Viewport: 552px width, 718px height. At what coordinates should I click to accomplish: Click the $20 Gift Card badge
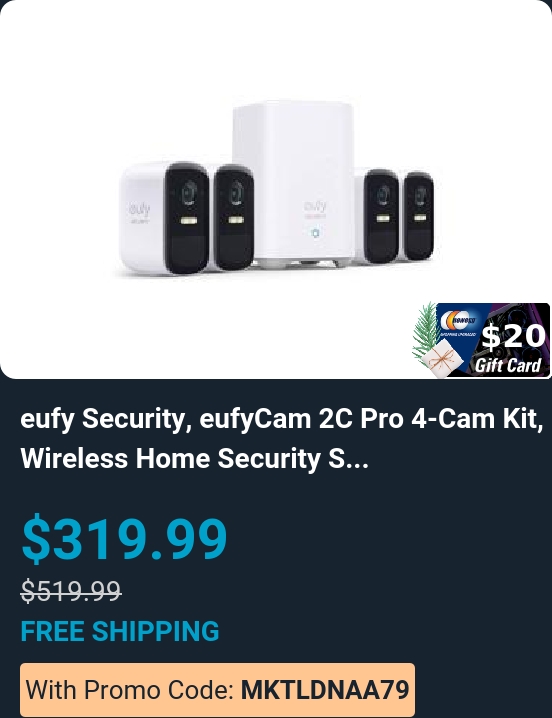click(481, 340)
